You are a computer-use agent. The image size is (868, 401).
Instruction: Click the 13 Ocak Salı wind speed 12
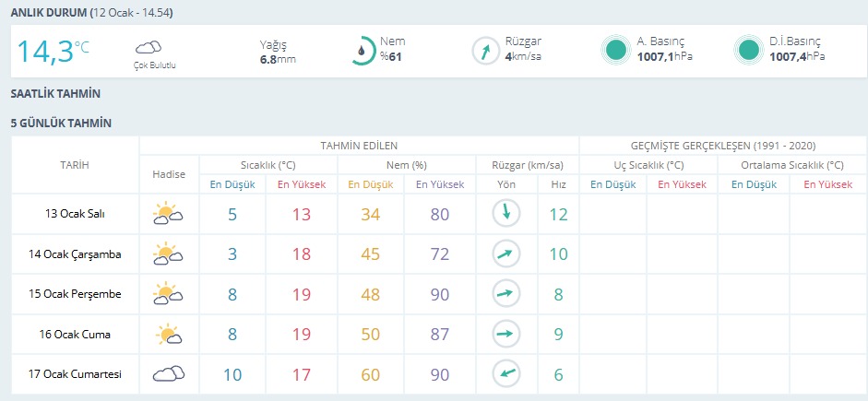click(559, 214)
